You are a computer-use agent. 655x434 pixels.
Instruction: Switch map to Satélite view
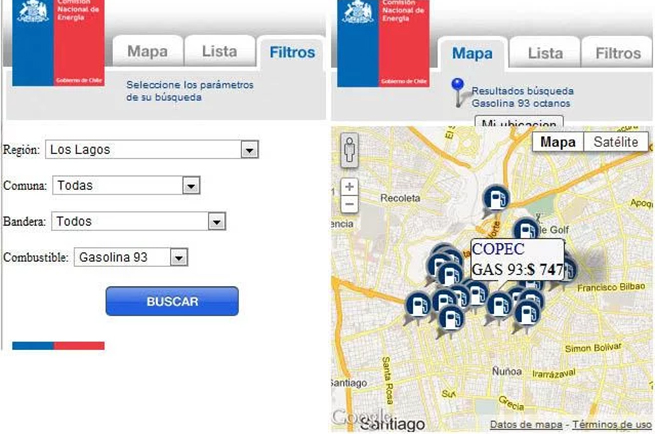click(x=616, y=142)
